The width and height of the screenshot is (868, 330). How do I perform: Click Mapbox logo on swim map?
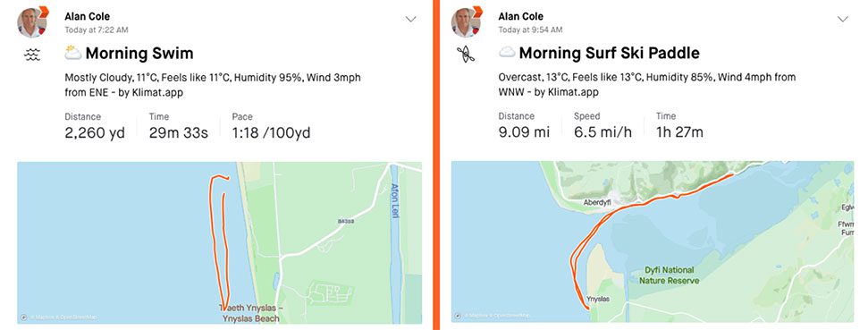24,317
